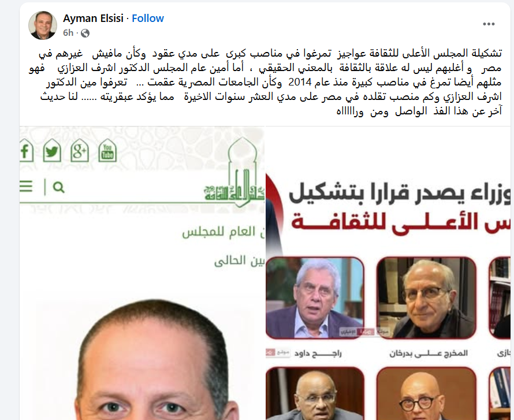Click the green secretary general heading text
This screenshot has width=514, height=420.
pyautogui.click(x=224, y=232)
